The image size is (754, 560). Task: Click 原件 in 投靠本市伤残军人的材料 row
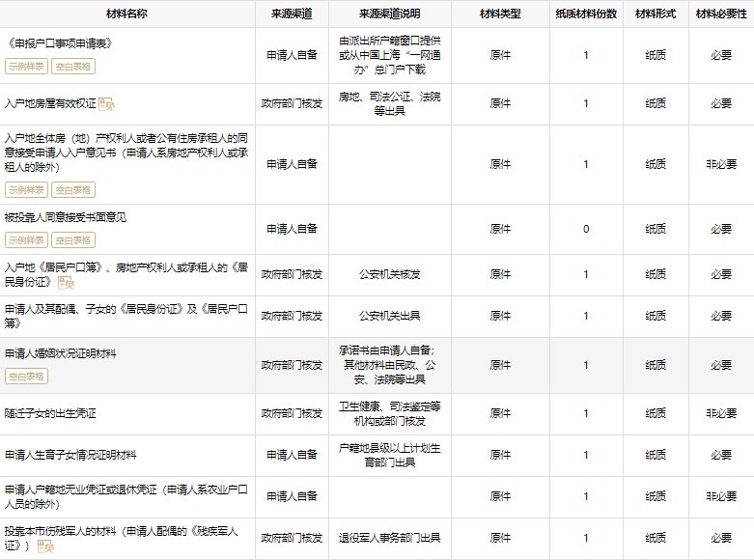click(500, 538)
